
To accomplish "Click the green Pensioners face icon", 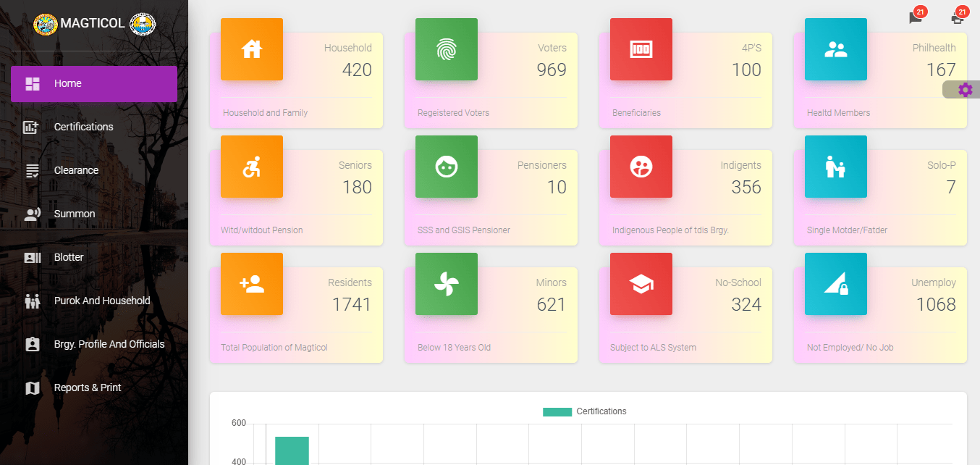I will (x=446, y=167).
